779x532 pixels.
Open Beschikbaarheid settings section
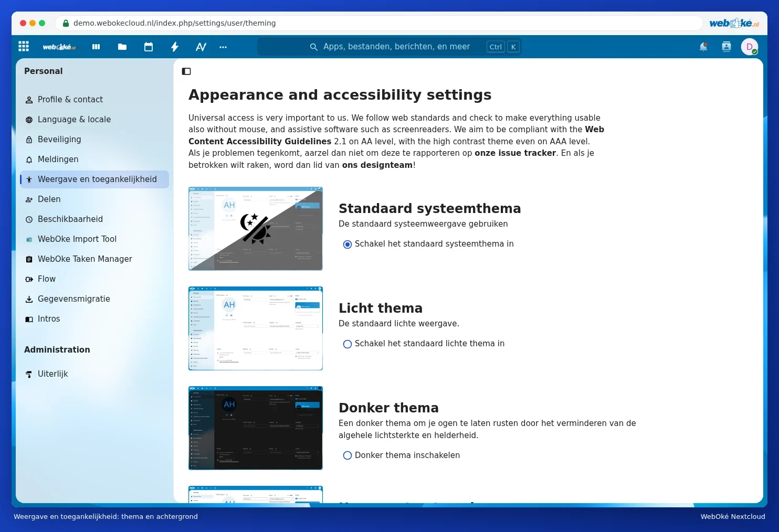click(94, 219)
